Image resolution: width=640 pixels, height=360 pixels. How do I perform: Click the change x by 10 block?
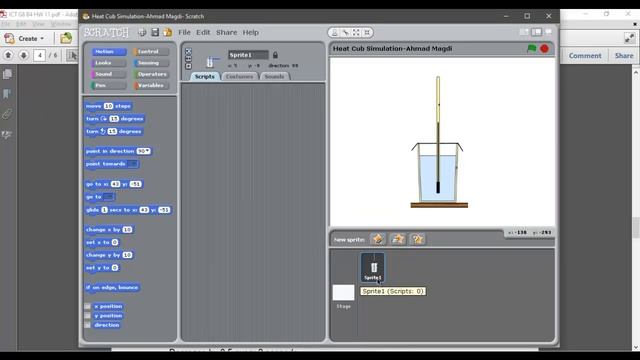[109, 229]
